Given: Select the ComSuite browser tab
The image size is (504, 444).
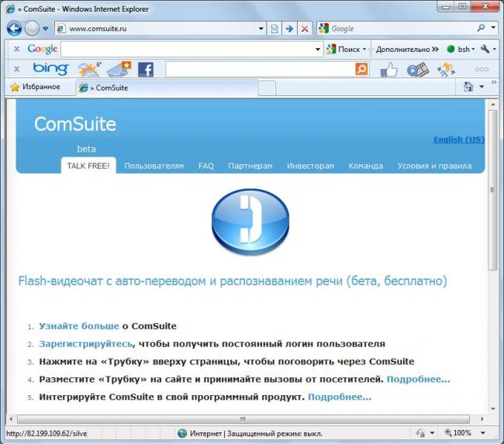Looking at the screenshot, I should pyautogui.click(x=167, y=88).
